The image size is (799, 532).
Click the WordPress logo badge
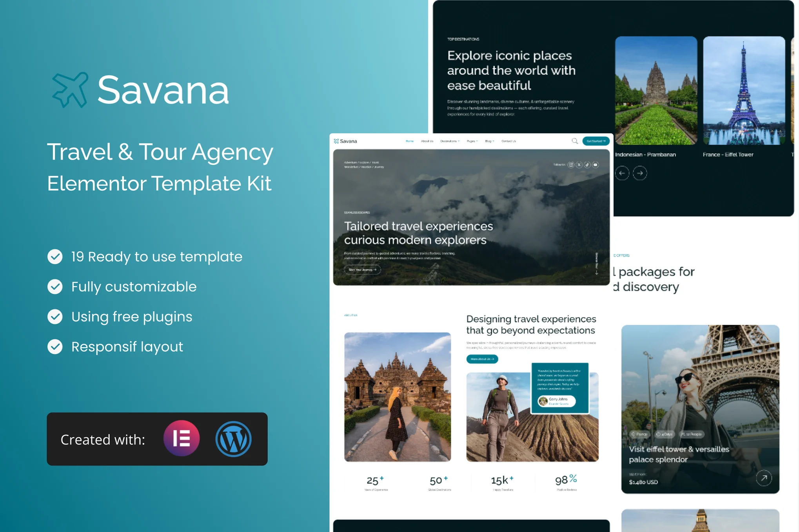point(234,439)
